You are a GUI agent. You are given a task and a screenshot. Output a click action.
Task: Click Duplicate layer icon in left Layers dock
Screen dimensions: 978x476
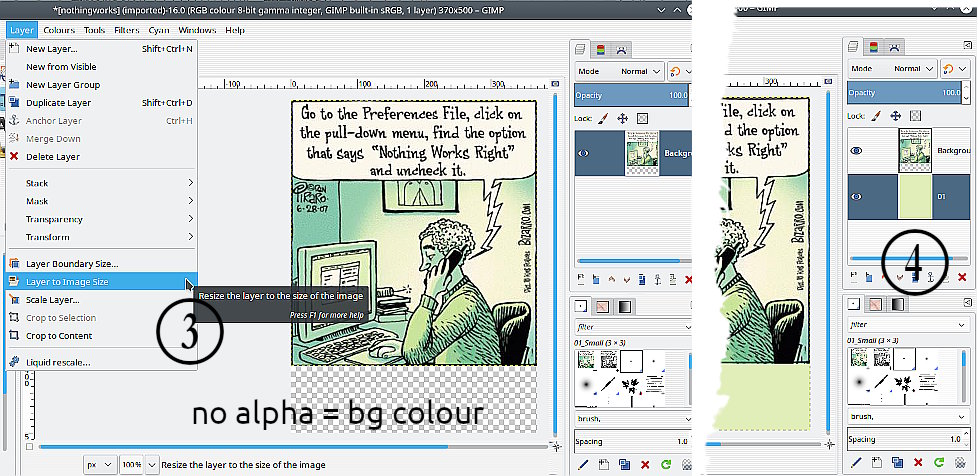(642, 279)
